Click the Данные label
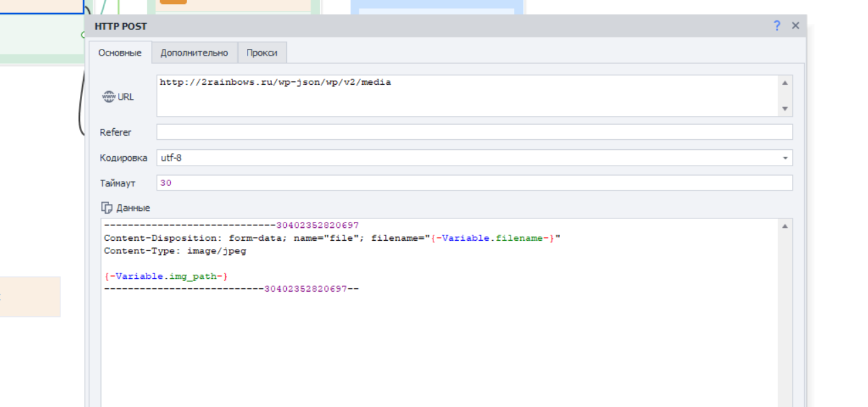868x407 pixels. [133, 208]
